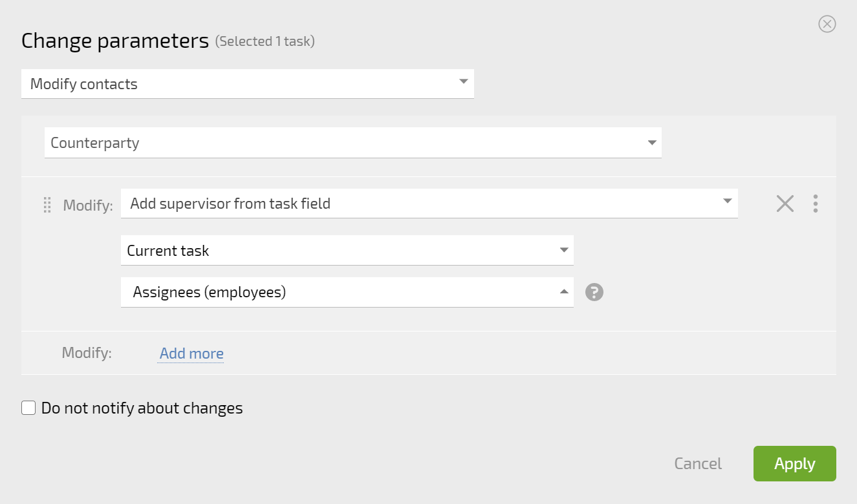Click the Add supervisor field arrow
Viewport: 857px width, 504px height.
(728, 201)
